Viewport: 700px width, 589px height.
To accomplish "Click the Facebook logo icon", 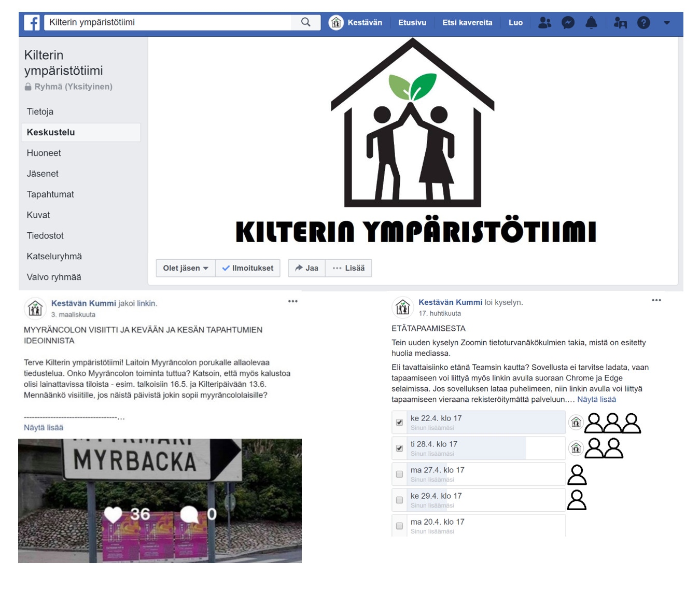I will [x=32, y=23].
